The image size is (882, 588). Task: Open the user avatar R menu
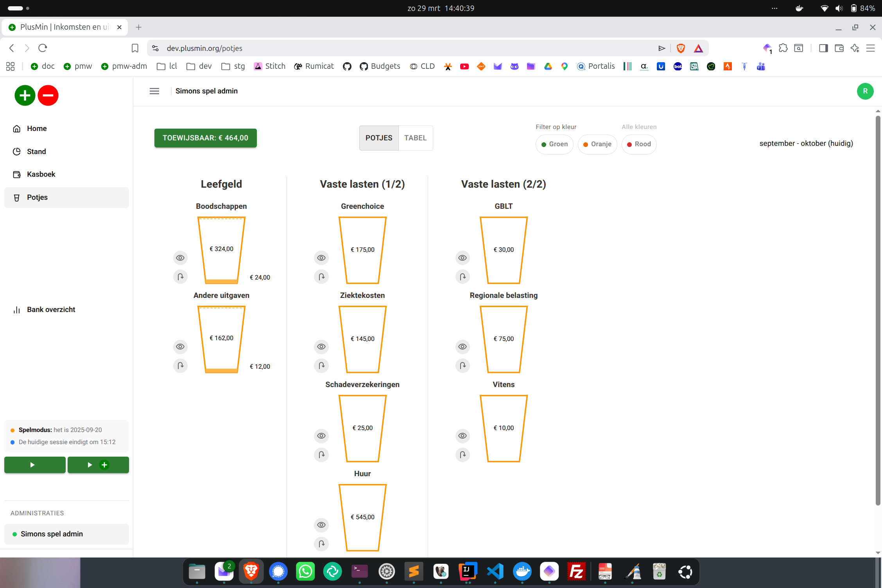(x=865, y=91)
